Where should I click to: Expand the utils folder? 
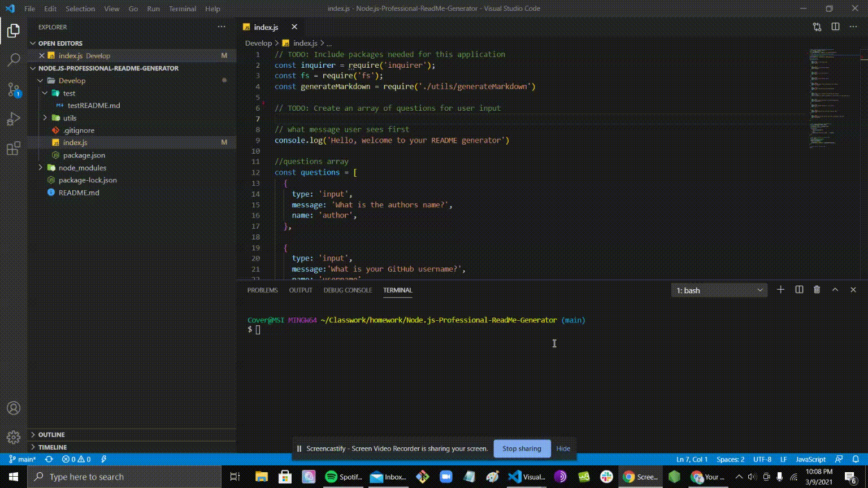pos(45,118)
